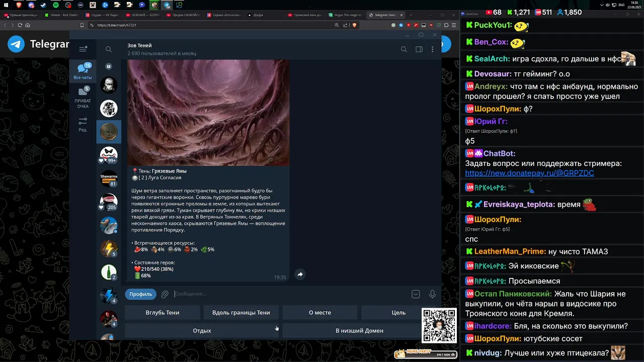Viewport: 644px width, 362px height.
Task: Open the folder edit (Ред.) option
Action: [83, 124]
